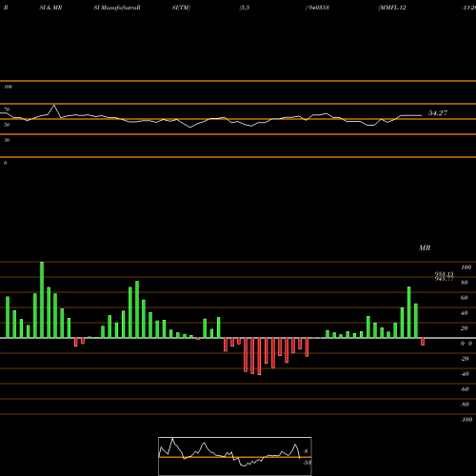The height and width of the screenshot is (476, 476).
Task: Click the "SI MunafaSutraR" header text
Action: click(117, 8)
